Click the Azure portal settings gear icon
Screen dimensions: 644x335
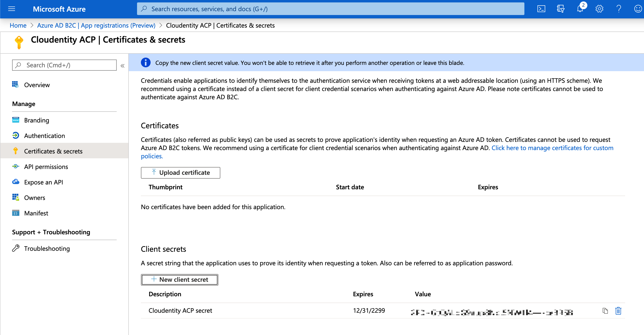(x=599, y=8)
